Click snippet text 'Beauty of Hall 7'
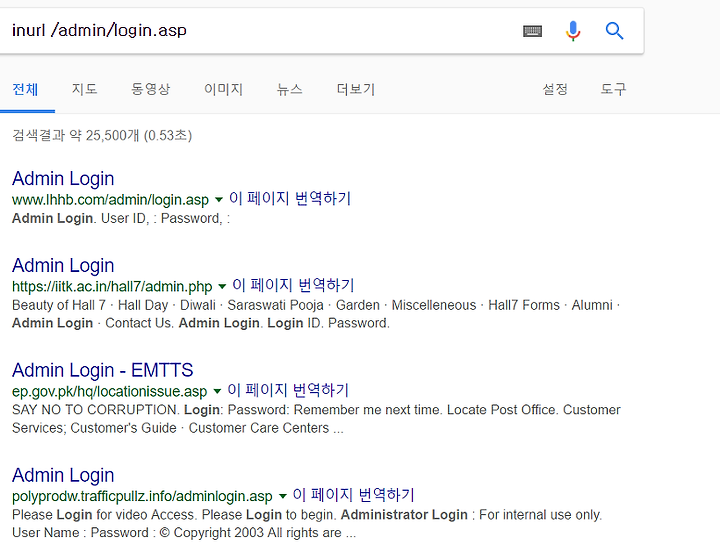This screenshot has width=720, height=552. pos(59,305)
